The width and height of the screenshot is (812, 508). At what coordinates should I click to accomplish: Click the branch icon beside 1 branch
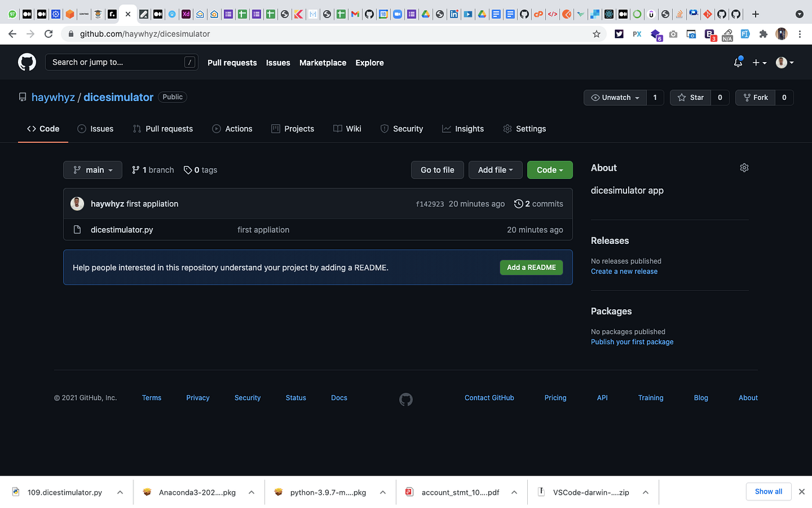[x=136, y=170]
